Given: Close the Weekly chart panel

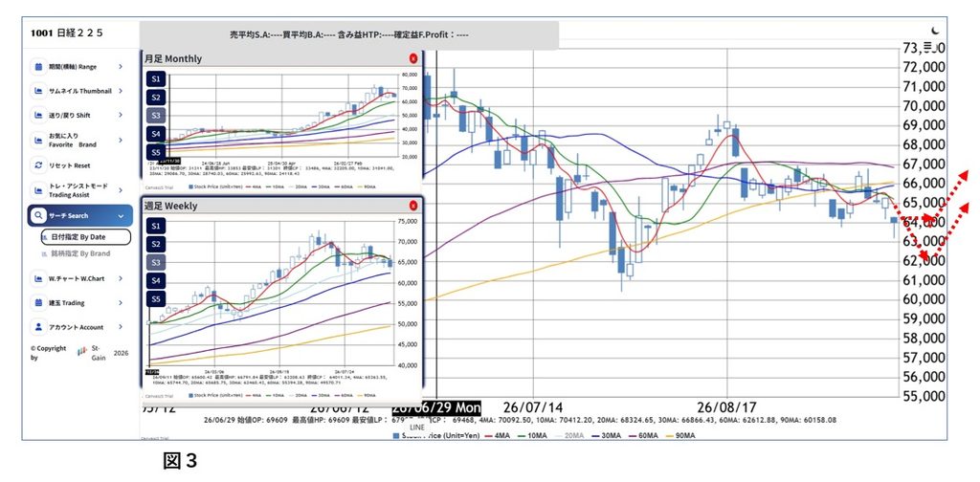Looking at the screenshot, I should [413, 205].
